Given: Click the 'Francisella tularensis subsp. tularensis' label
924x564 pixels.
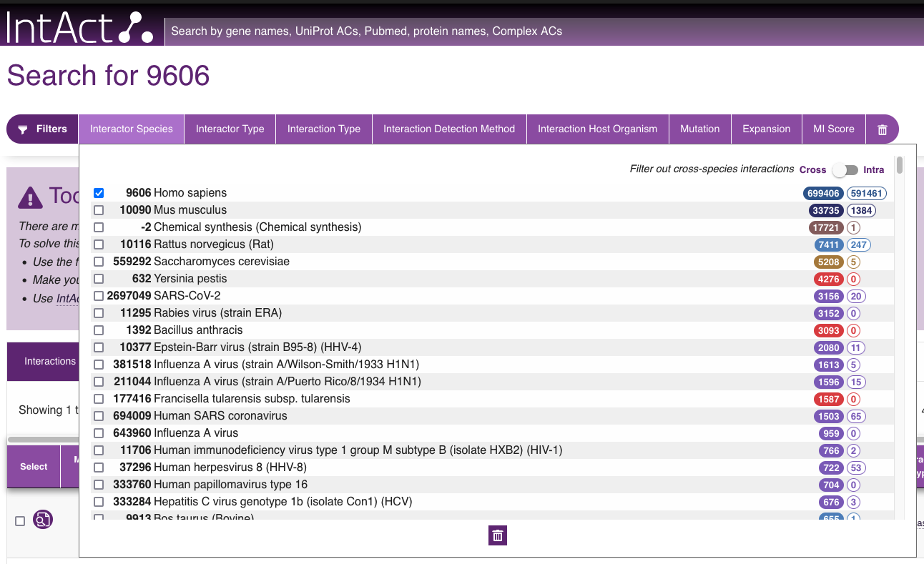Looking at the screenshot, I should click(x=252, y=399).
